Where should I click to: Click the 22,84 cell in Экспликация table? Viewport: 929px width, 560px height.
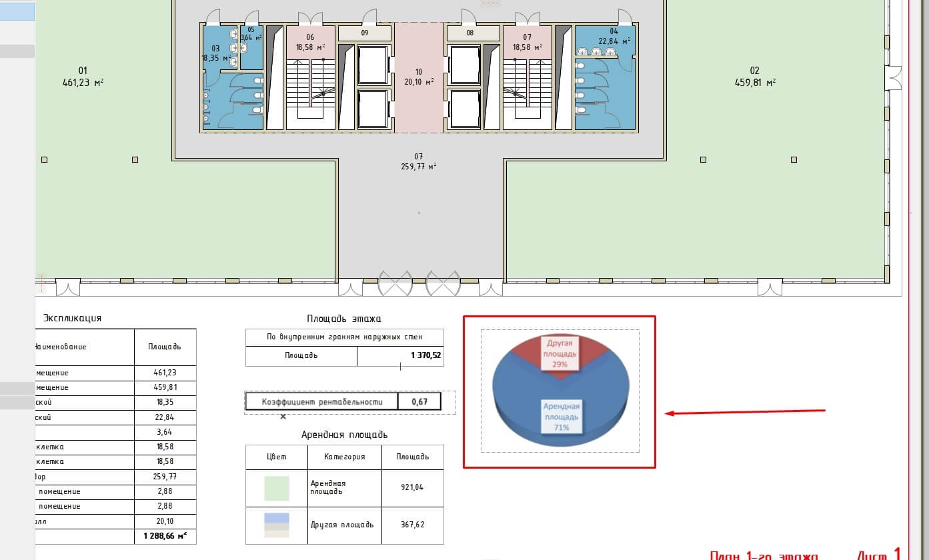point(165,417)
